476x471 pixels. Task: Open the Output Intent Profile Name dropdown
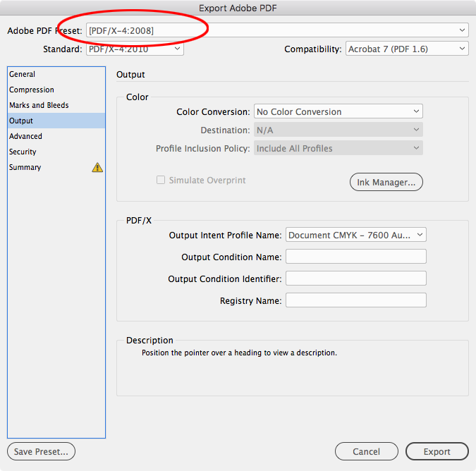pos(356,235)
